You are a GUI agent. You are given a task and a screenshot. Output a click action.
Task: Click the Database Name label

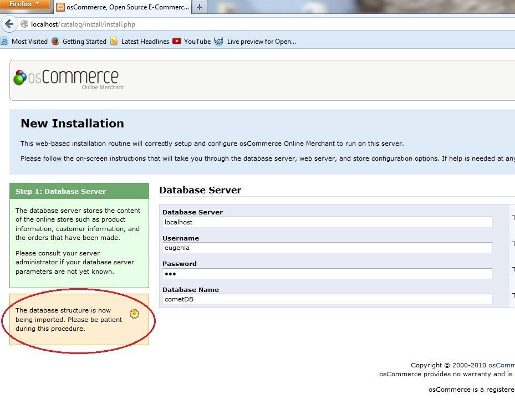click(191, 290)
